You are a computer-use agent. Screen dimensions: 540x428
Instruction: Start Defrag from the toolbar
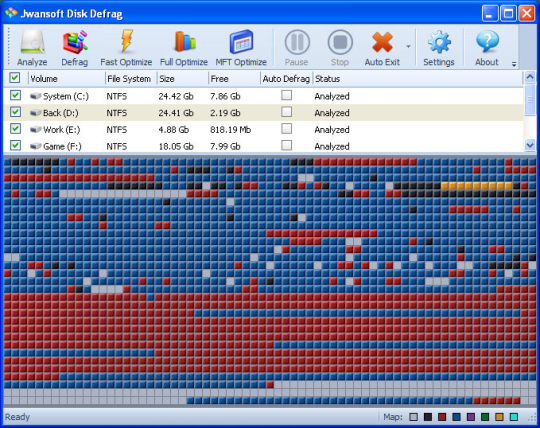(x=75, y=48)
